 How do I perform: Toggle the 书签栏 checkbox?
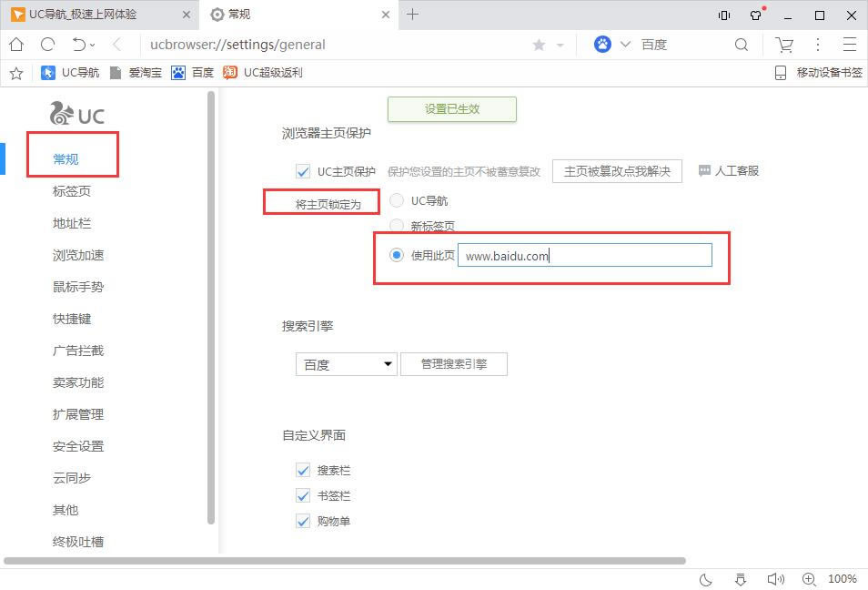pyautogui.click(x=304, y=496)
